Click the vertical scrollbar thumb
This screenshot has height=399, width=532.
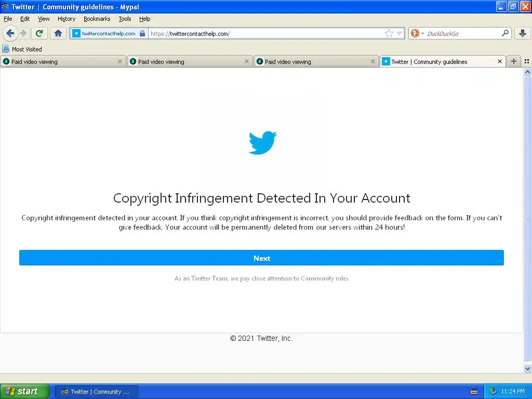click(x=527, y=219)
